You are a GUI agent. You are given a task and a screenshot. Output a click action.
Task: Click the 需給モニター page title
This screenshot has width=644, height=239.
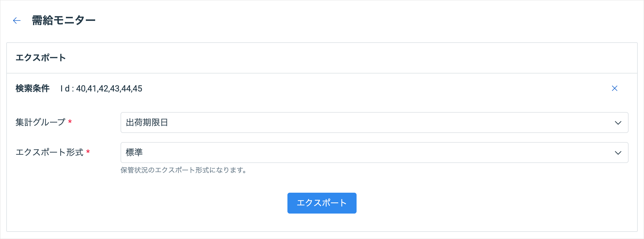click(x=63, y=21)
